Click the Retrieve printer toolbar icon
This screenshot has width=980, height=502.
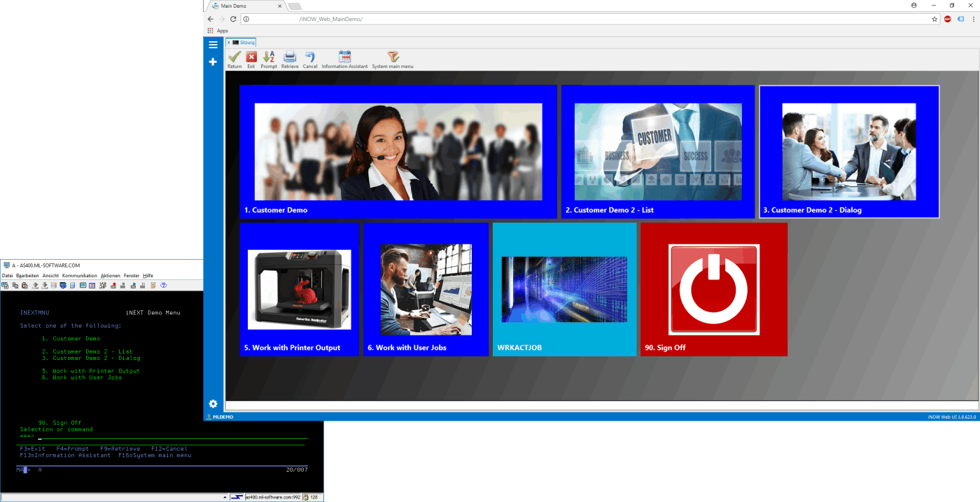[290, 57]
